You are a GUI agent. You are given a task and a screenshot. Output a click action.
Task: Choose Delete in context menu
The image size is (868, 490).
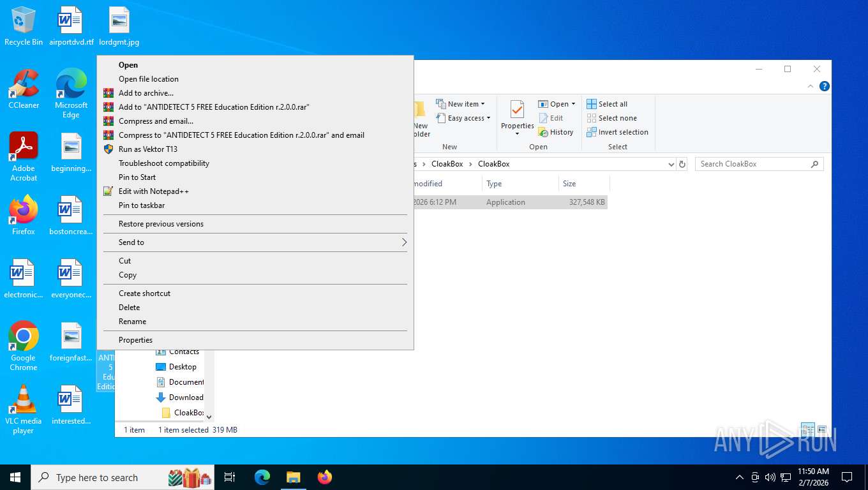point(255,308)
